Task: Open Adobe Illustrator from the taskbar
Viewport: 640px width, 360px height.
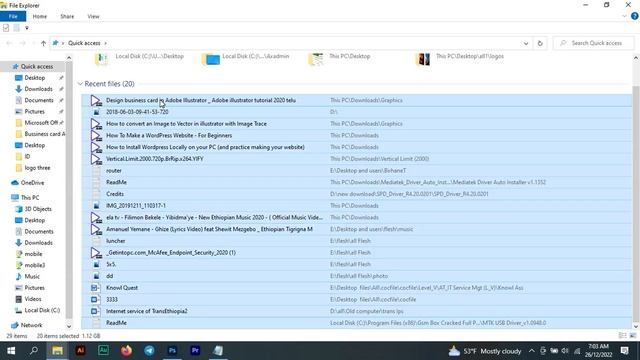Action: point(80,351)
